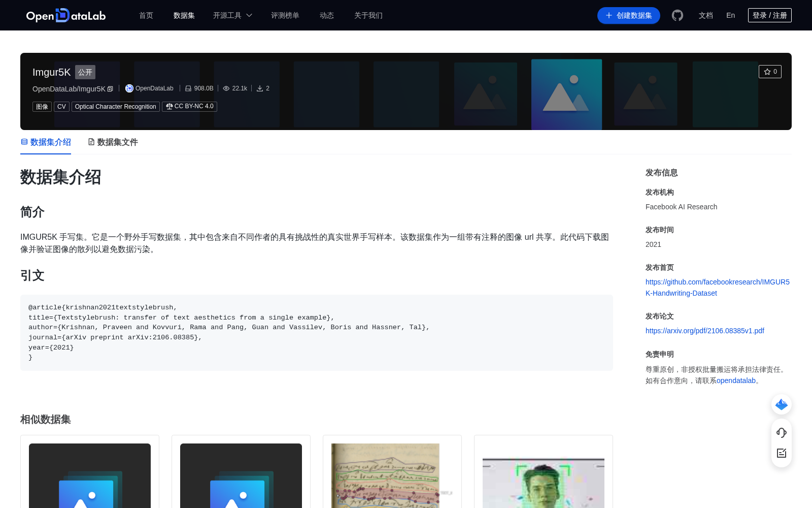Open first similar dataset card thumbnail
The width and height of the screenshot is (812, 508).
(90, 475)
